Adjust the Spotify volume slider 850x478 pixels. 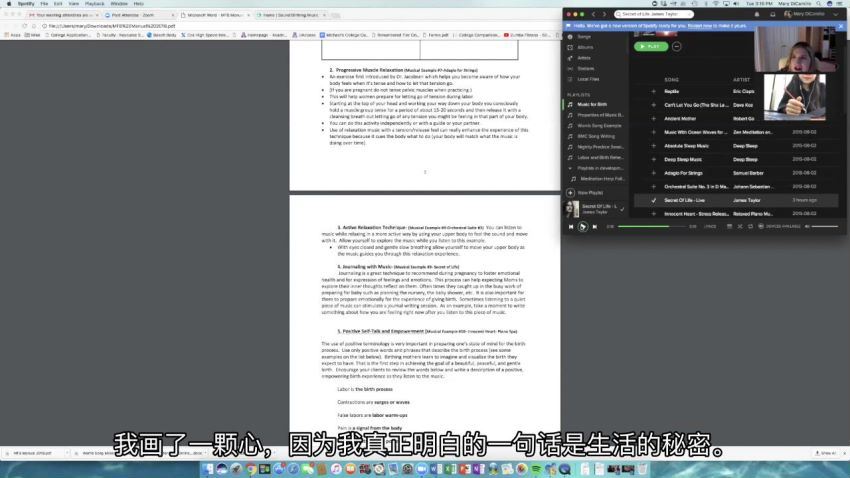point(825,227)
